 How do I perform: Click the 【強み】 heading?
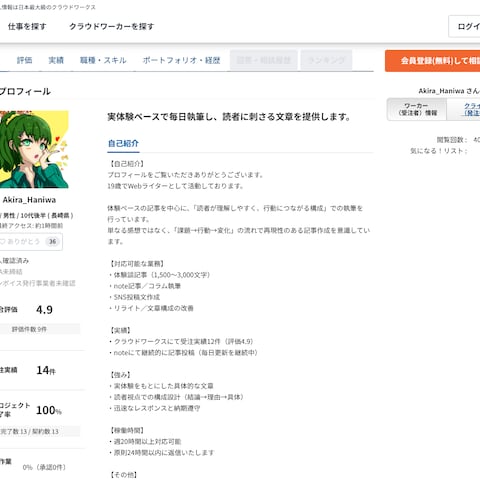click(x=120, y=375)
